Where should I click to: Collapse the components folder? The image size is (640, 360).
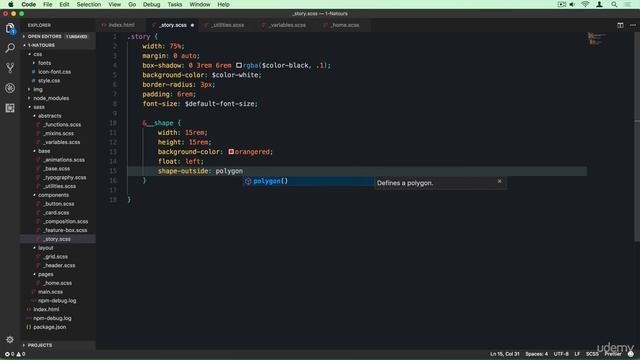click(53, 195)
